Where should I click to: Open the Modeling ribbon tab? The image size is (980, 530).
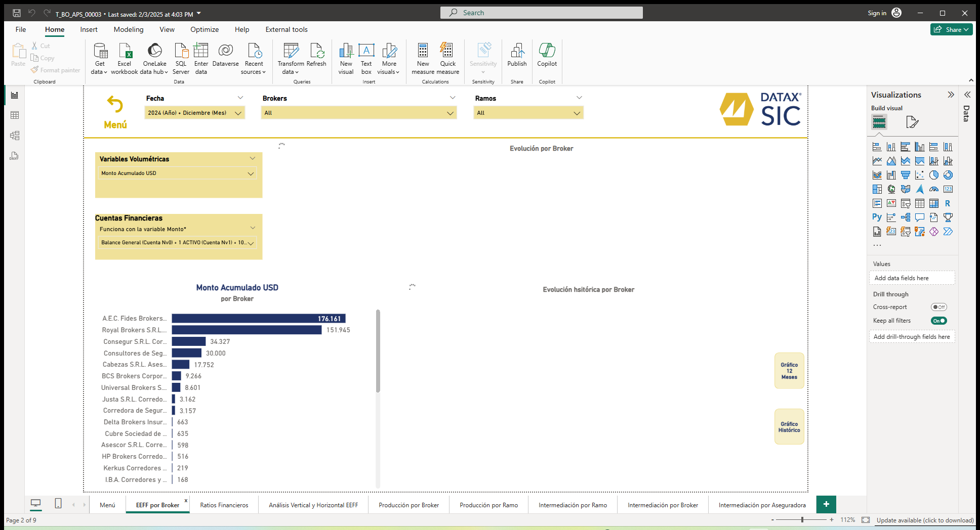(x=129, y=29)
